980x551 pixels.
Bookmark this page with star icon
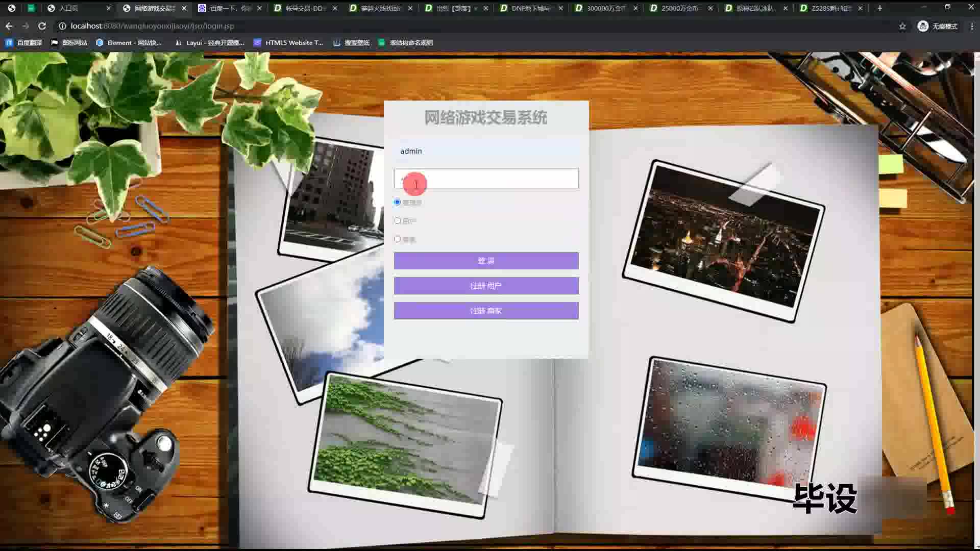click(902, 26)
